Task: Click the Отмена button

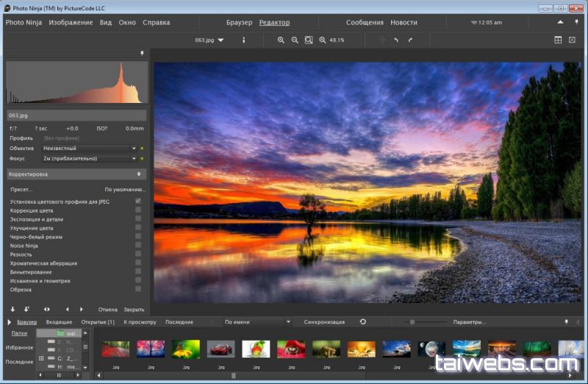Action: coord(108,309)
